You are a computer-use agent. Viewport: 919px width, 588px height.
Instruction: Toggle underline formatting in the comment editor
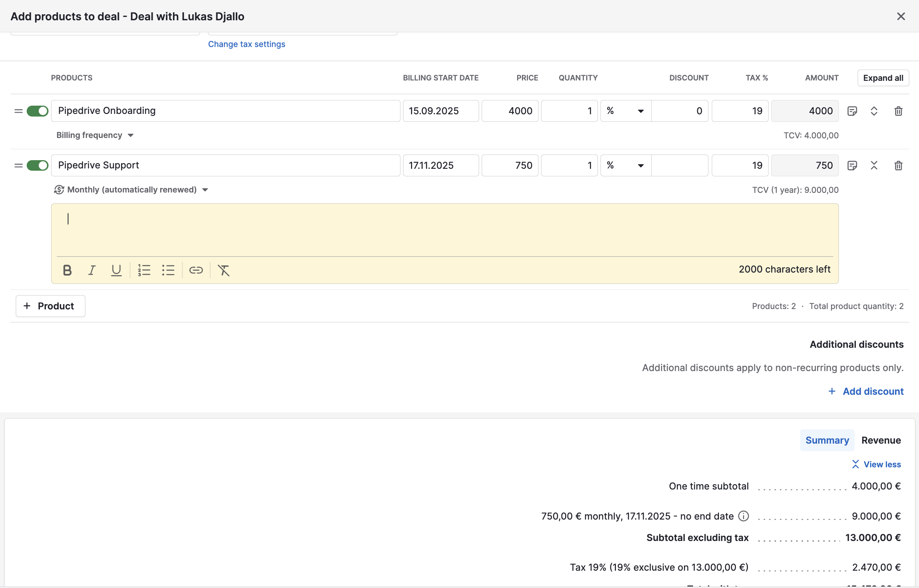point(117,270)
